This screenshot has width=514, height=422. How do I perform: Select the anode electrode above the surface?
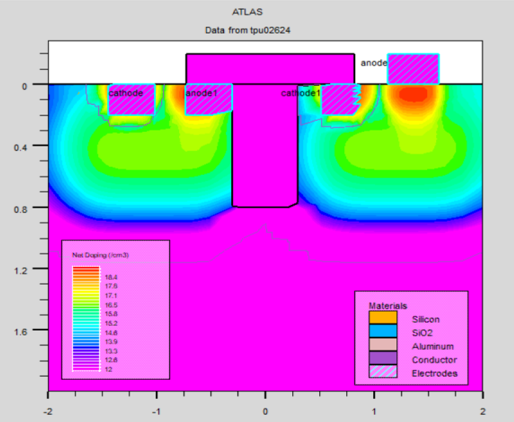point(413,69)
